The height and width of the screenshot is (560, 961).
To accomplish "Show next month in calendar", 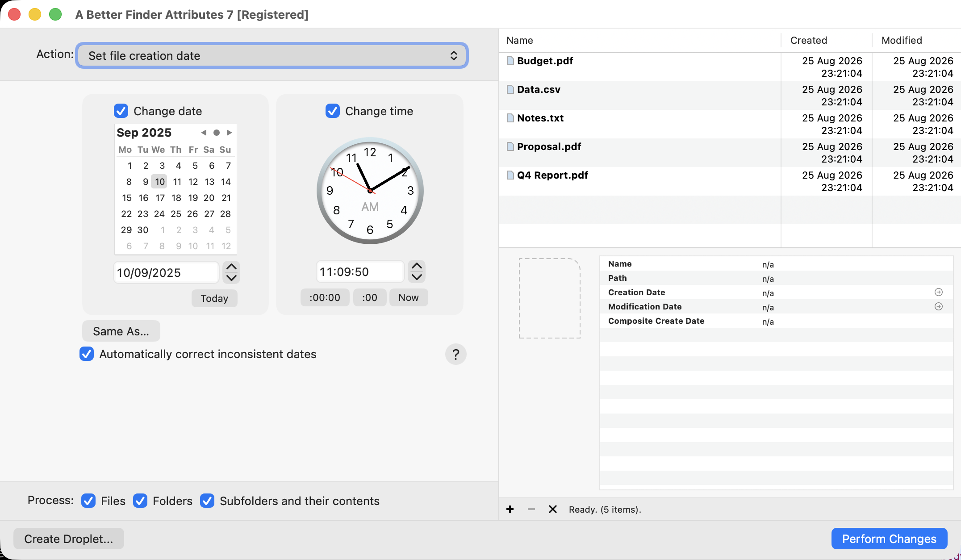I will 229,133.
